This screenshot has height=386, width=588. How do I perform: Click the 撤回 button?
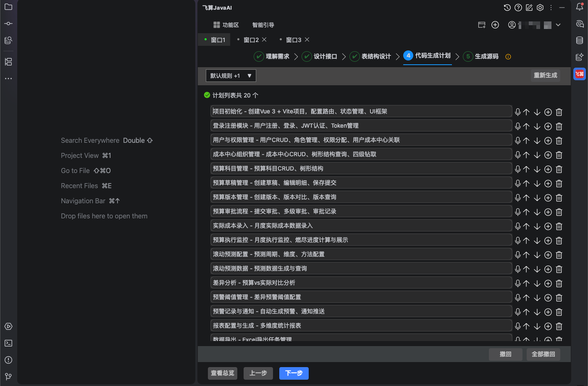(506, 354)
